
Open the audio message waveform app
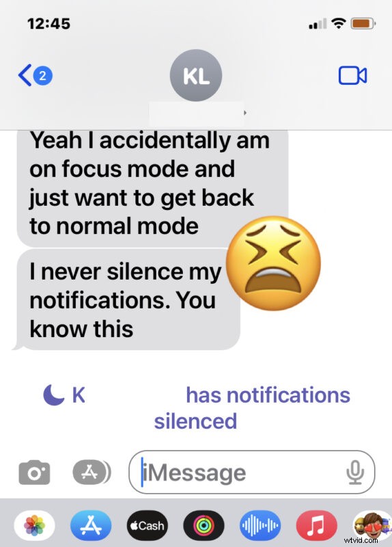(x=260, y=525)
